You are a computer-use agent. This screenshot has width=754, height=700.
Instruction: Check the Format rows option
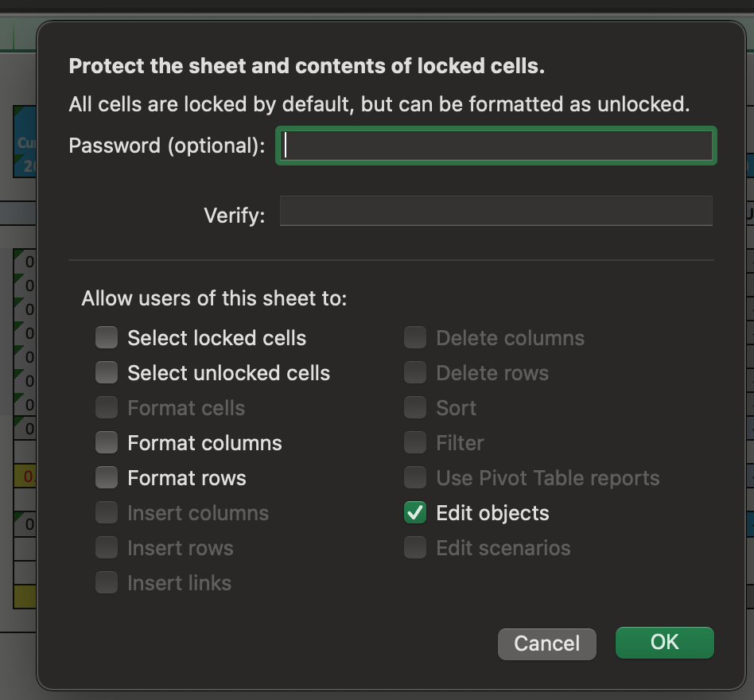pyautogui.click(x=106, y=477)
